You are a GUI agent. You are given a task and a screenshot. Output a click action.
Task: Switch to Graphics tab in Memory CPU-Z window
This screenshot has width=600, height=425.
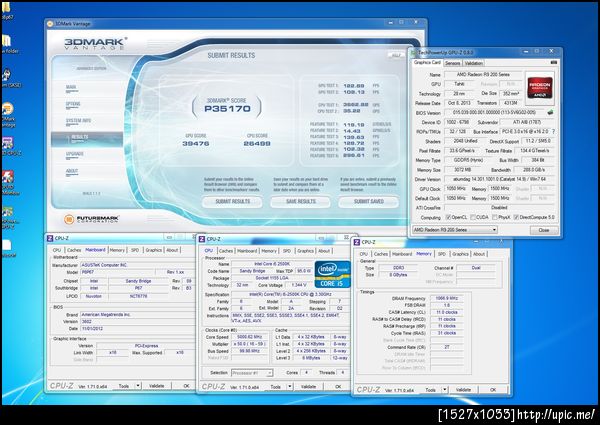pyautogui.click(x=460, y=254)
